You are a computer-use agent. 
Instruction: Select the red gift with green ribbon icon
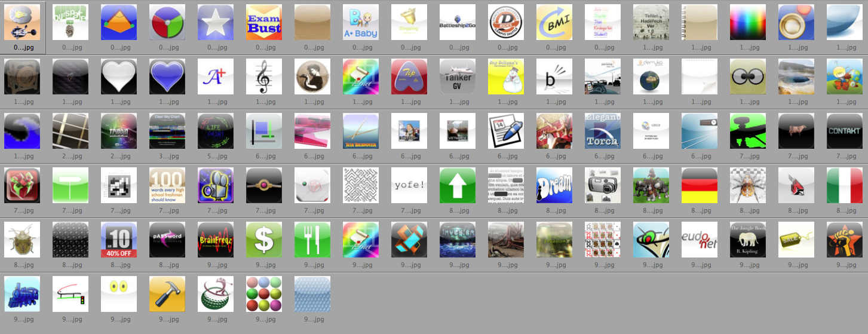pyautogui.click(x=22, y=185)
